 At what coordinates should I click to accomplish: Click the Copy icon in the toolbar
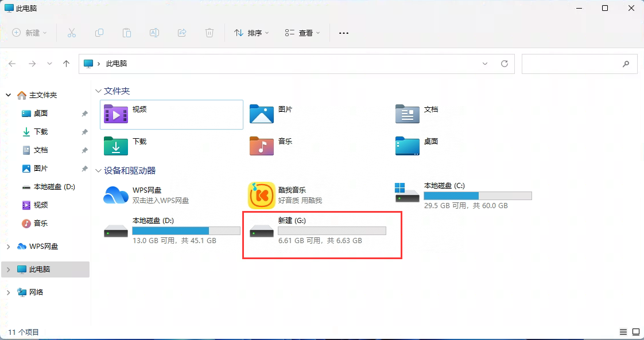coord(99,33)
